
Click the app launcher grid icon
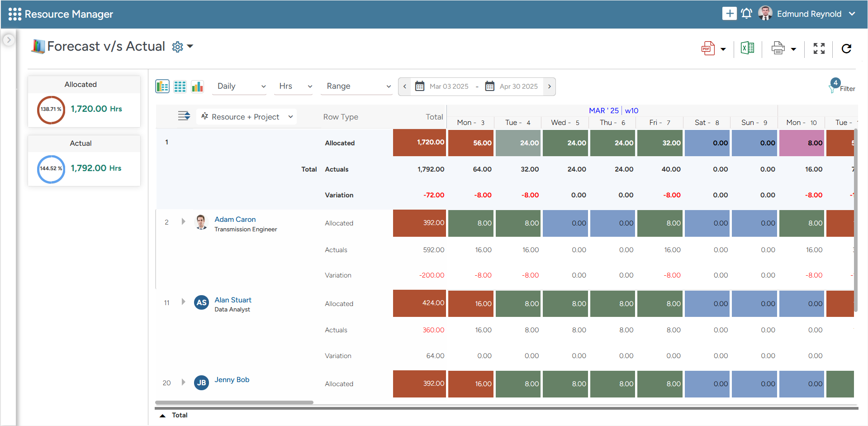(x=14, y=14)
